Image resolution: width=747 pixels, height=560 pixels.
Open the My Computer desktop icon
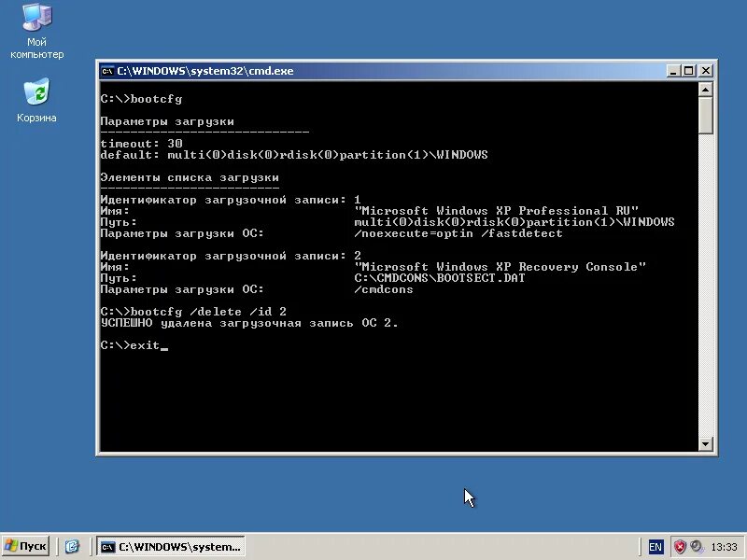click(x=36, y=32)
